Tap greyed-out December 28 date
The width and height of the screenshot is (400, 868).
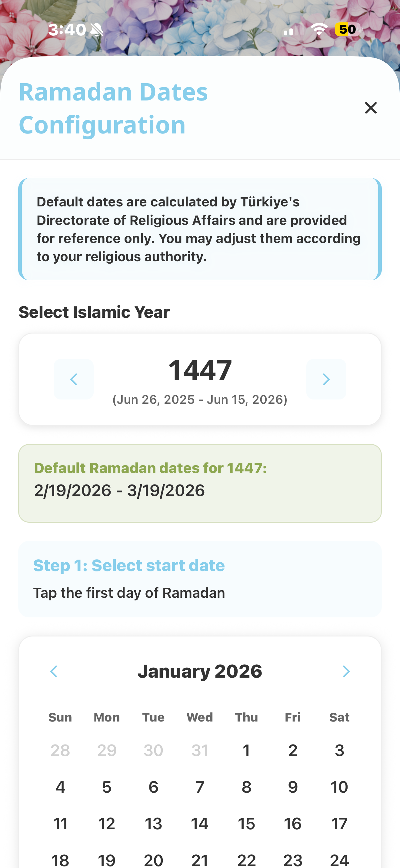(x=60, y=750)
